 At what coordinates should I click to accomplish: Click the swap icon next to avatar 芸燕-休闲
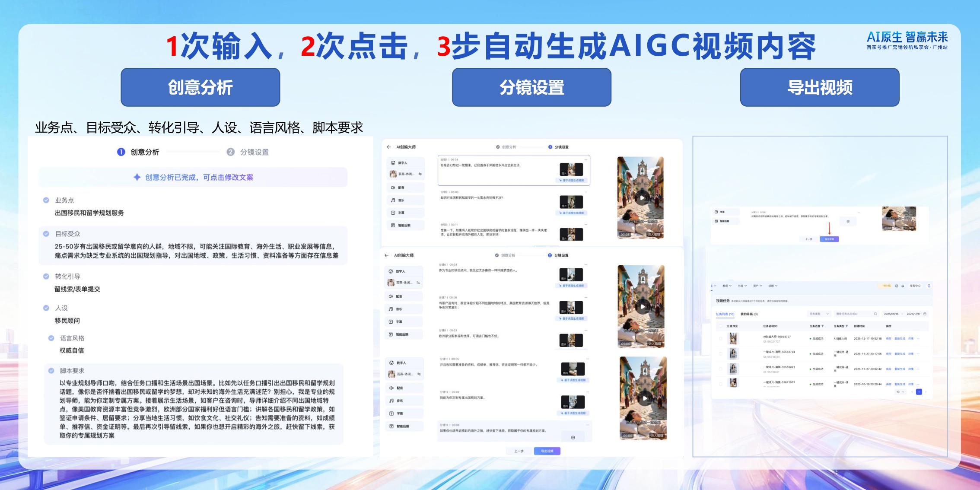pyautogui.click(x=420, y=174)
